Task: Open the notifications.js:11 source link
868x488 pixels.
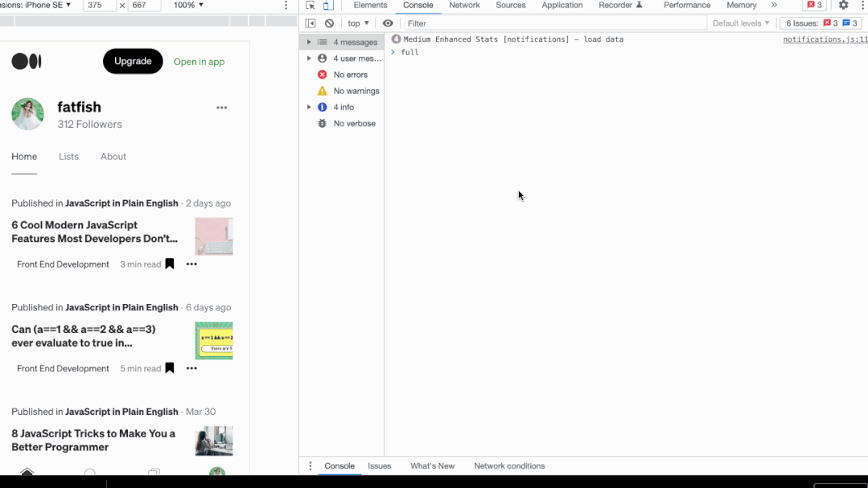Action: [x=825, y=39]
